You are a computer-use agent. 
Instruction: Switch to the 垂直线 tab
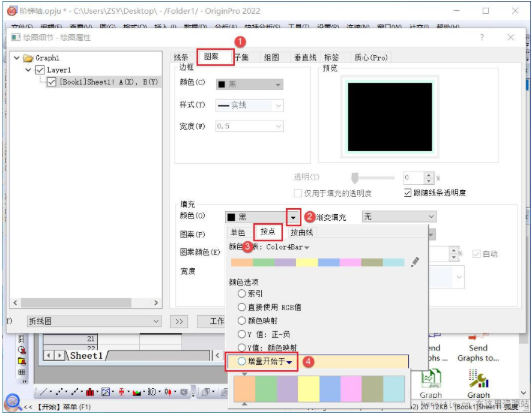305,58
